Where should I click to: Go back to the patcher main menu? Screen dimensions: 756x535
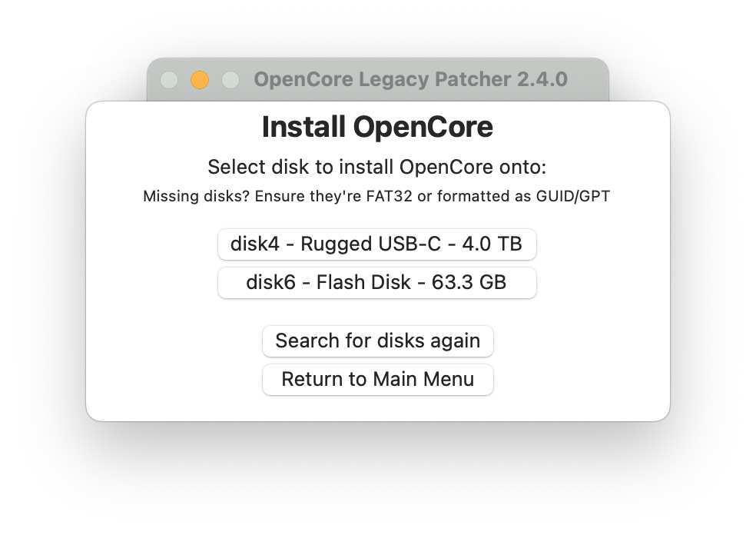[x=377, y=379]
